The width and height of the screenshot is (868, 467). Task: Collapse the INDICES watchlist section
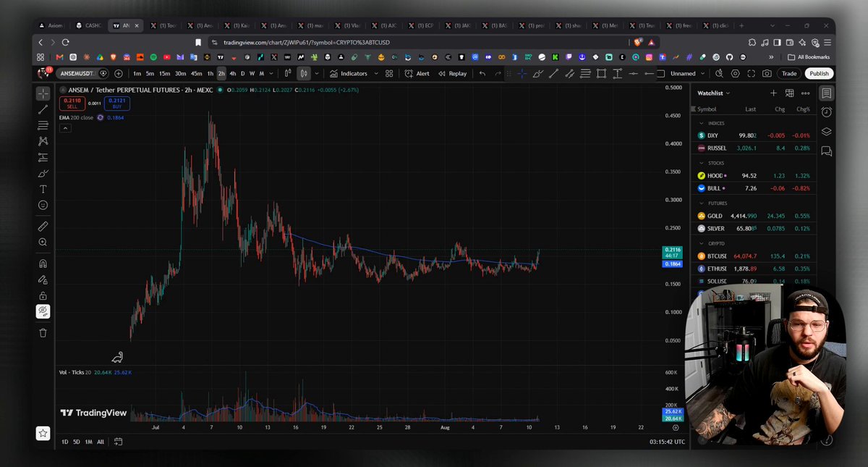[x=701, y=123]
